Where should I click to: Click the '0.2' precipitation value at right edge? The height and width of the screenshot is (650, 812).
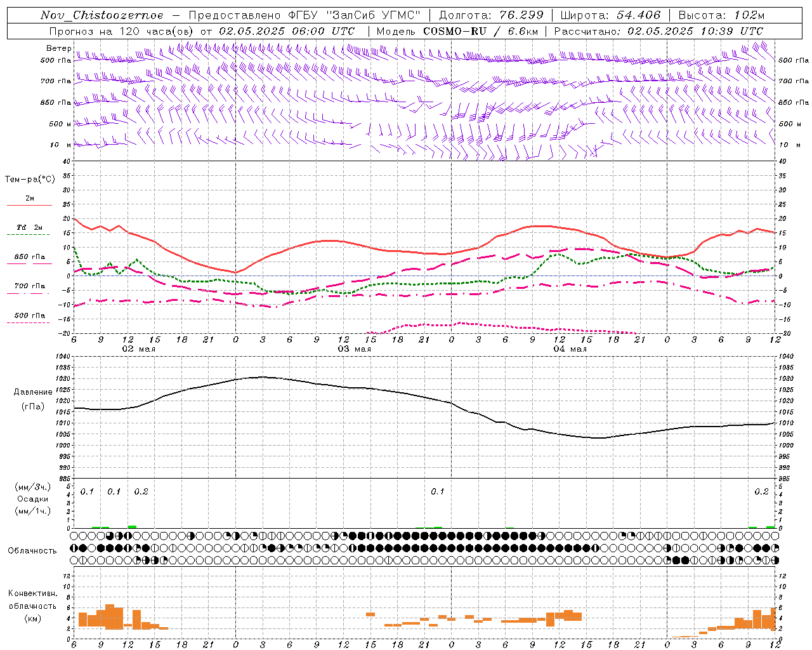click(x=761, y=492)
